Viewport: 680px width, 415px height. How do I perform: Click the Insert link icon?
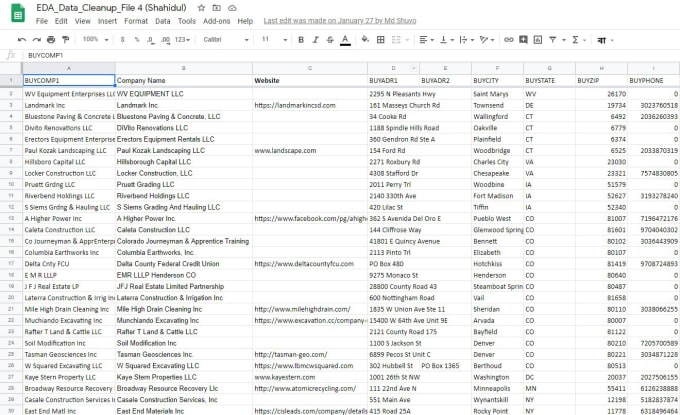508,39
